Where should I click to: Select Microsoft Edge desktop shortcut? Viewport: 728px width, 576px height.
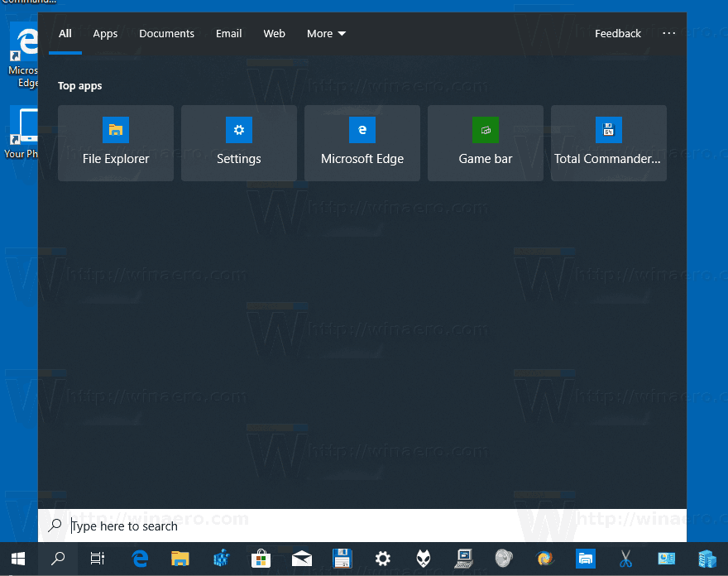click(23, 55)
